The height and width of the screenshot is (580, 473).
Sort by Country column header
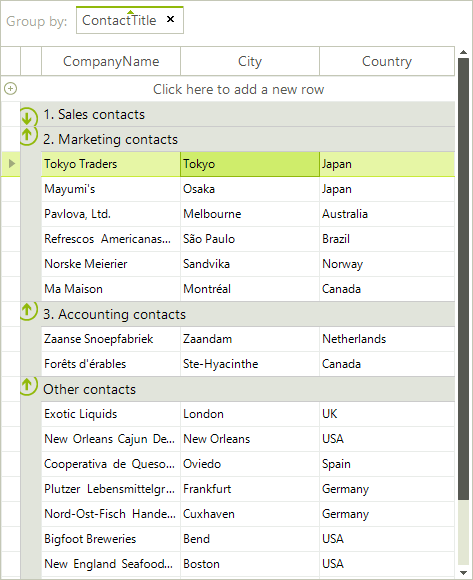[387, 61]
